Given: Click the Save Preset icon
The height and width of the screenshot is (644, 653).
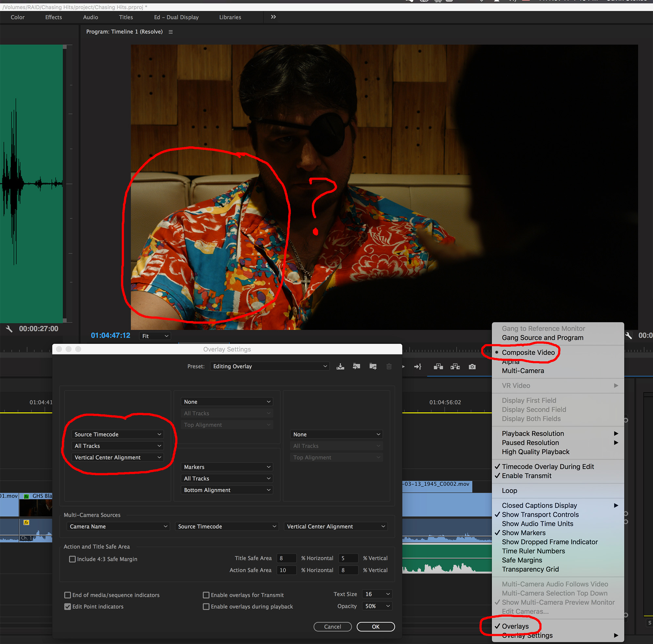Looking at the screenshot, I should point(340,366).
